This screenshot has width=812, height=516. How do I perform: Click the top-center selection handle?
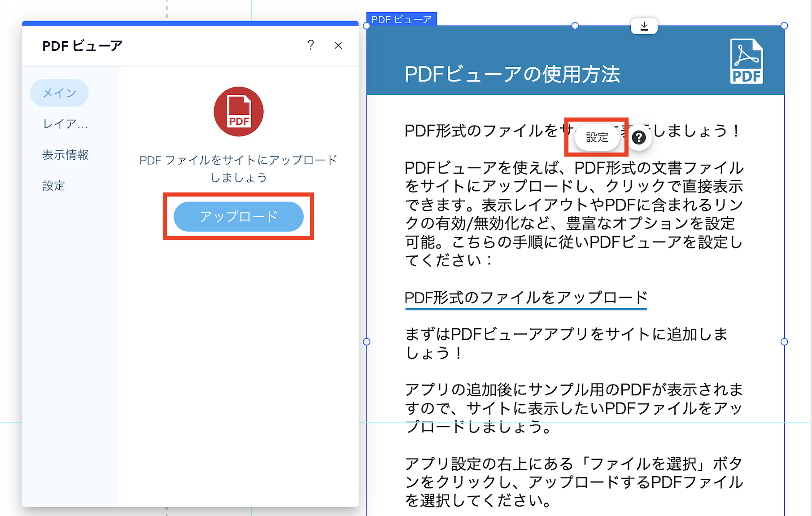(x=576, y=26)
